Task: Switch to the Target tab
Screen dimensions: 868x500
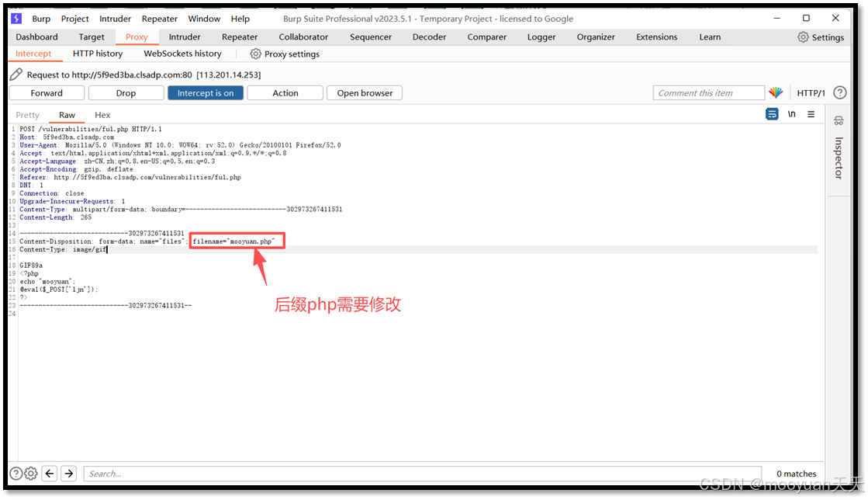Action: tap(92, 37)
